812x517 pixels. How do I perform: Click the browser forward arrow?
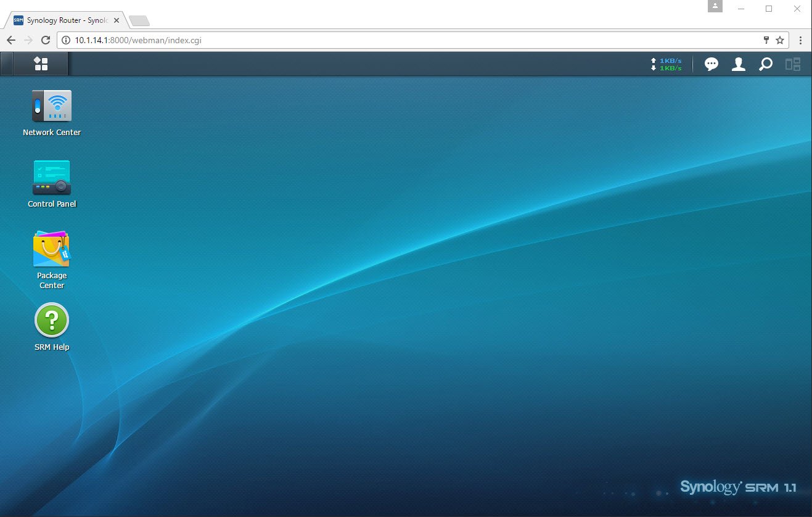click(x=28, y=40)
